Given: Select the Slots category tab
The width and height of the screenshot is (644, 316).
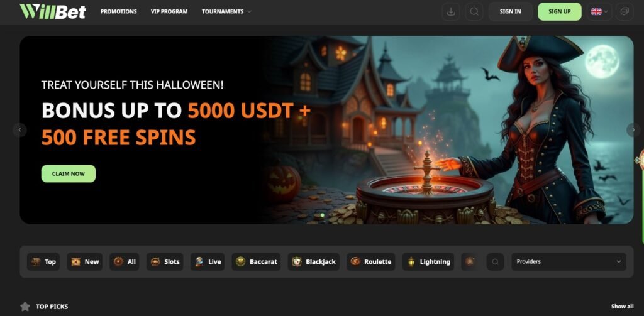Looking at the screenshot, I should coord(165,262).
